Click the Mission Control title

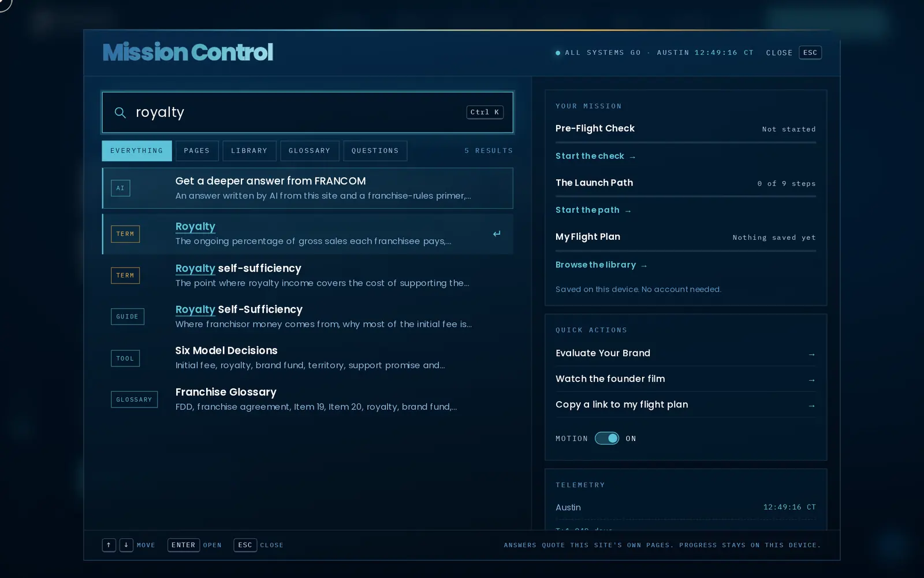[188, 52]
